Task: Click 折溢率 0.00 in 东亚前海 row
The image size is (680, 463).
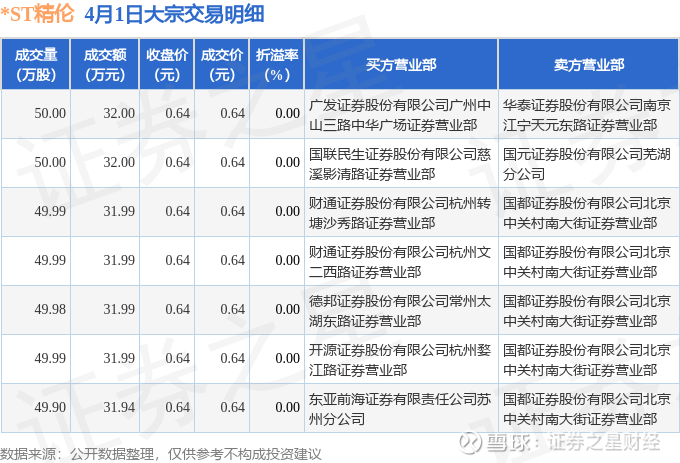Action: pyautogui.click(x=288, y=408)
